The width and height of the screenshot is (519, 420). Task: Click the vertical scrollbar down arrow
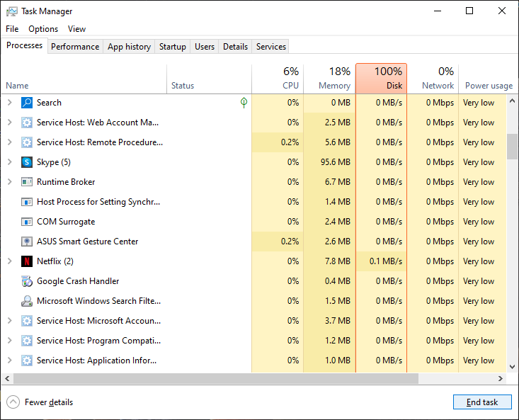(x=513, y=366)
